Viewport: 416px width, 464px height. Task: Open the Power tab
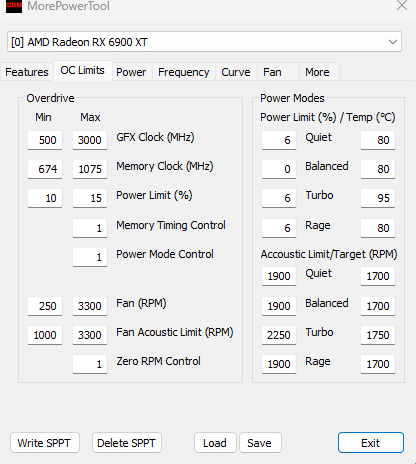(x=131, y=72)
